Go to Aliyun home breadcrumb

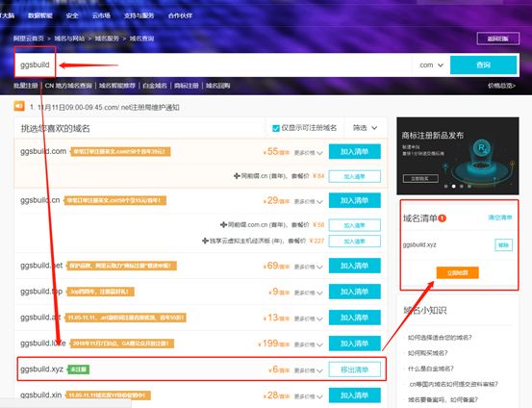click(29, 38)
